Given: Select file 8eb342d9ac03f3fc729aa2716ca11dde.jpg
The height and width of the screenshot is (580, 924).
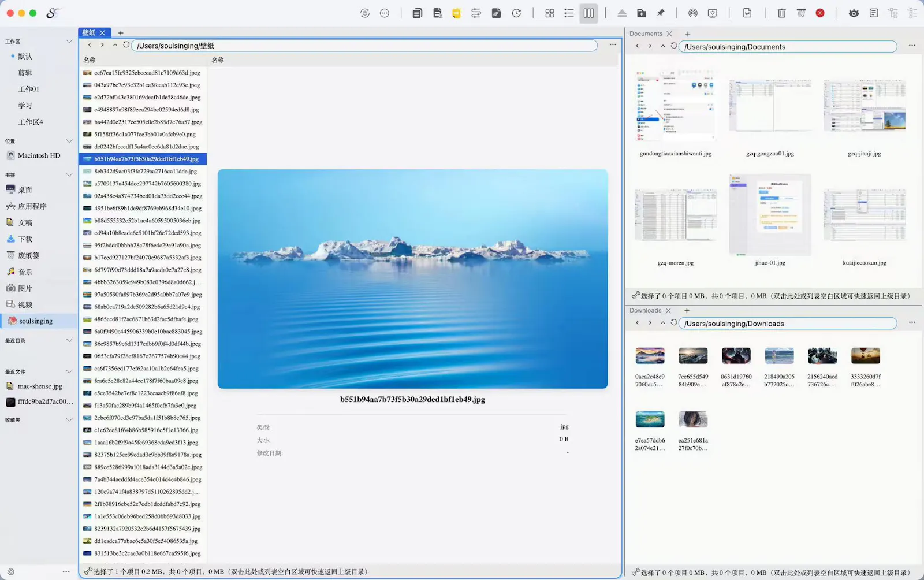Looking at the screenshot, I should 143,172.
